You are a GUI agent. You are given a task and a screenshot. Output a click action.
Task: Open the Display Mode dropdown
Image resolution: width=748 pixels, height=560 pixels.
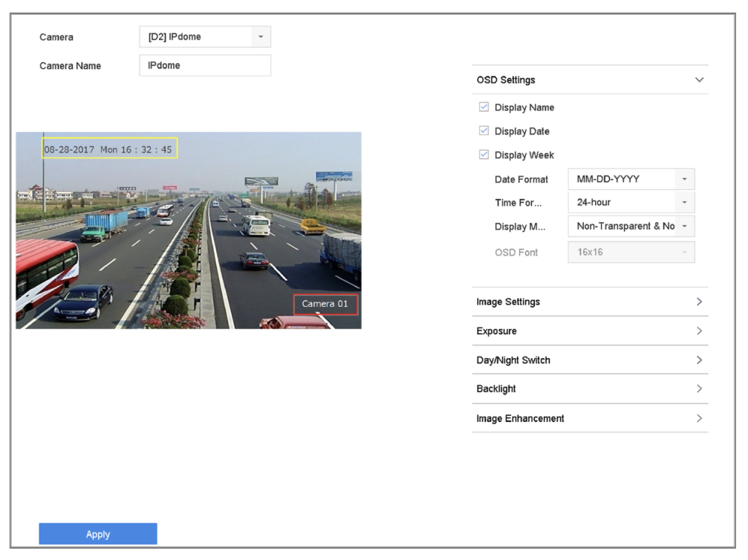631,227
